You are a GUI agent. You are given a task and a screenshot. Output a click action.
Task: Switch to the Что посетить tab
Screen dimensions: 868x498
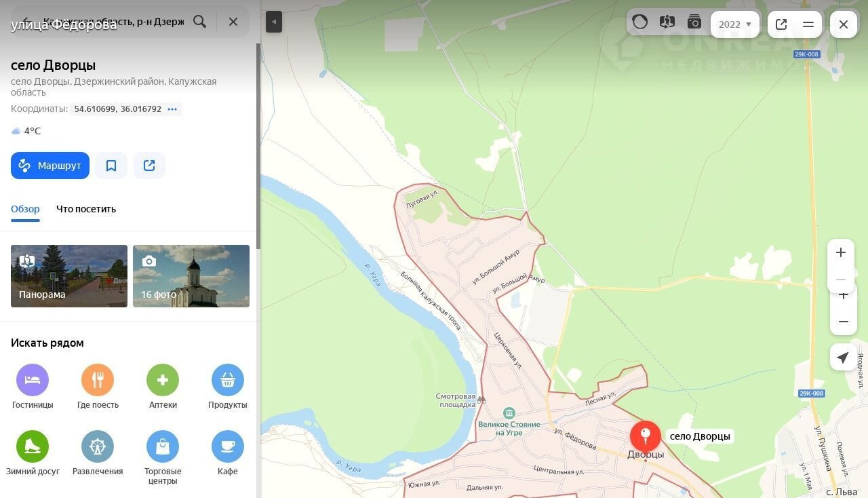click(86, 209)
